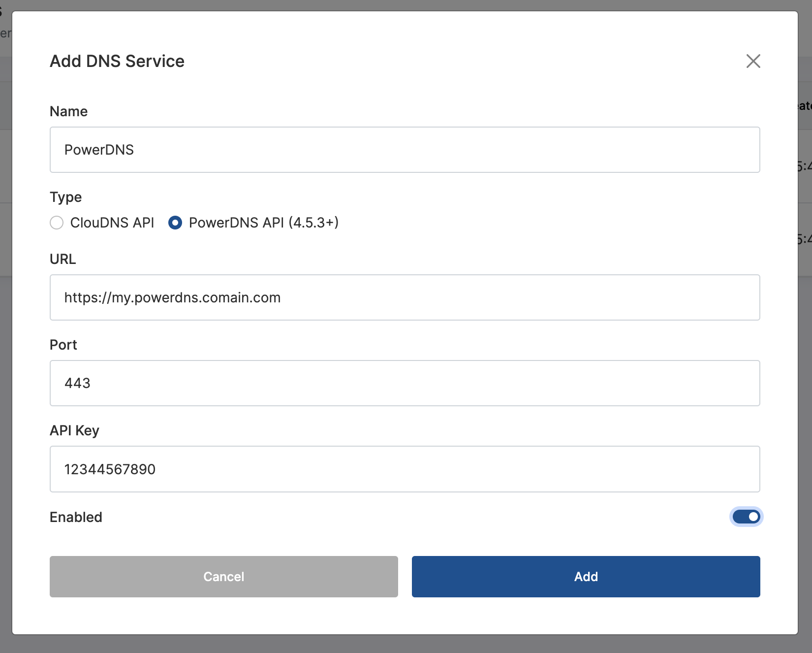Cancel adding the DNS service
This screenshot has width=812, height=653.
click(x=223, y=577)
